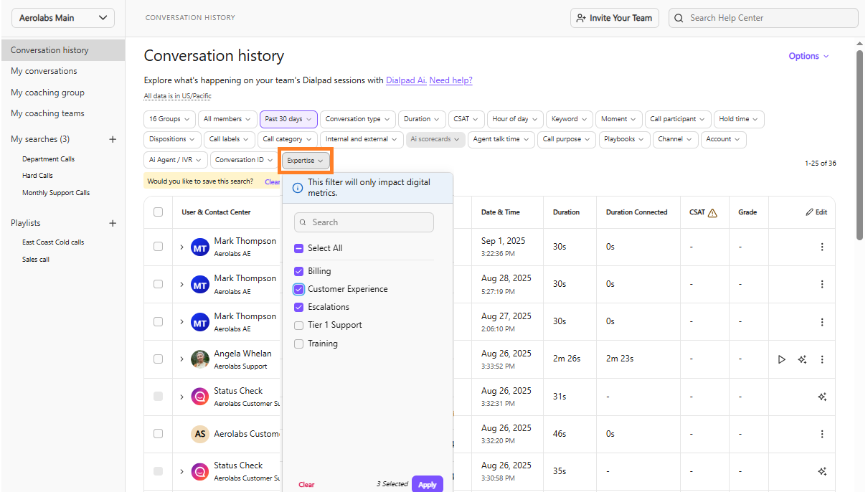
Task: Toggle the Select All checkbox in Expertise filter
Action: pos(299,248)
